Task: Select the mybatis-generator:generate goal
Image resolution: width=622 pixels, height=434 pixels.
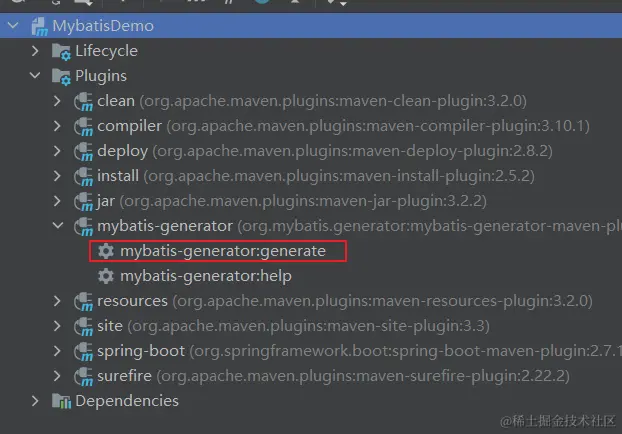Action: click(x=223, y=251)
